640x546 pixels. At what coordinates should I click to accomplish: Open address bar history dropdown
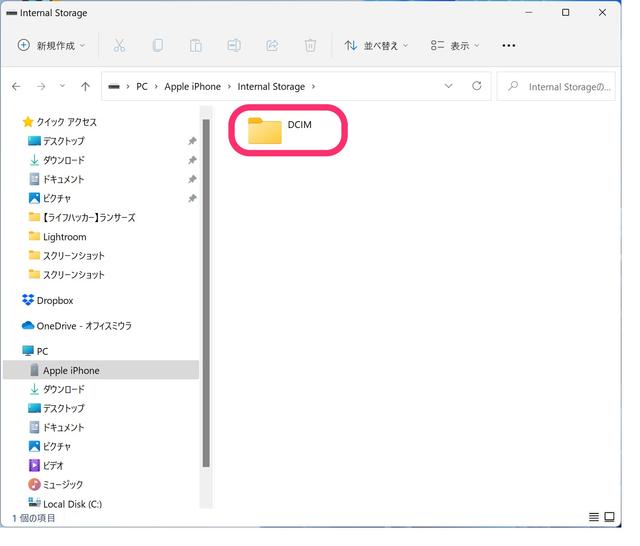pos(449,86)
